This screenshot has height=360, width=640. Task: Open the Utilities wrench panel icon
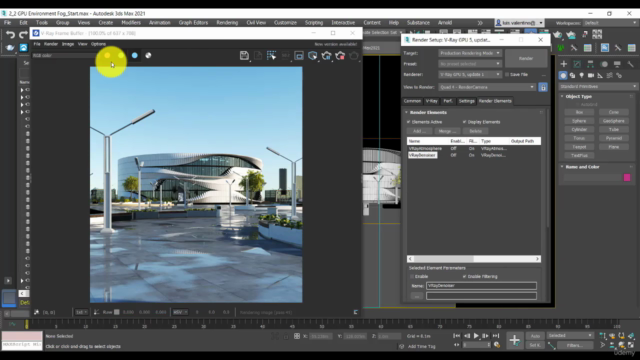(631, 64)
